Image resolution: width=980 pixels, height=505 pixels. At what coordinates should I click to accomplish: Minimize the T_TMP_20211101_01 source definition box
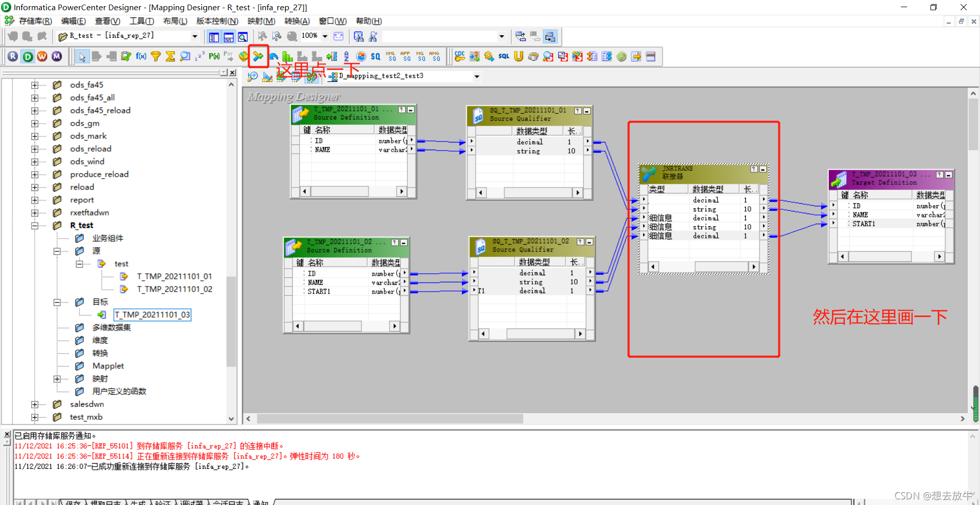pyautogui.click(x=411, y=110)
